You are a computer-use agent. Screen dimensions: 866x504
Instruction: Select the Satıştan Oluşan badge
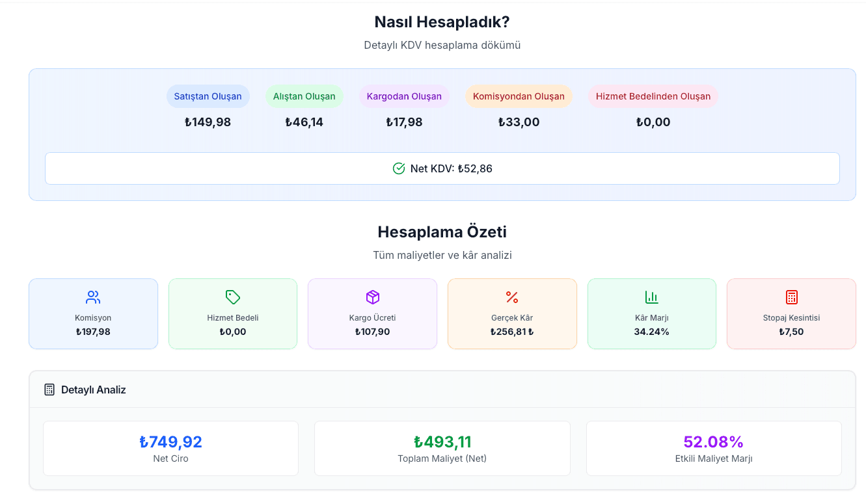pos(208,96)
